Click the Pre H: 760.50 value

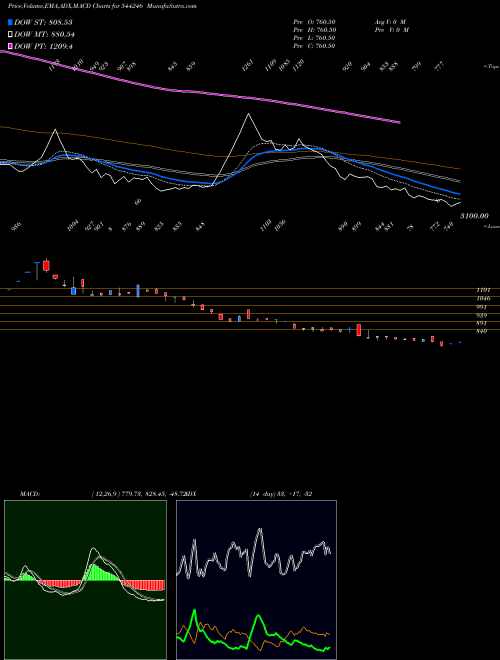(314, 30)
